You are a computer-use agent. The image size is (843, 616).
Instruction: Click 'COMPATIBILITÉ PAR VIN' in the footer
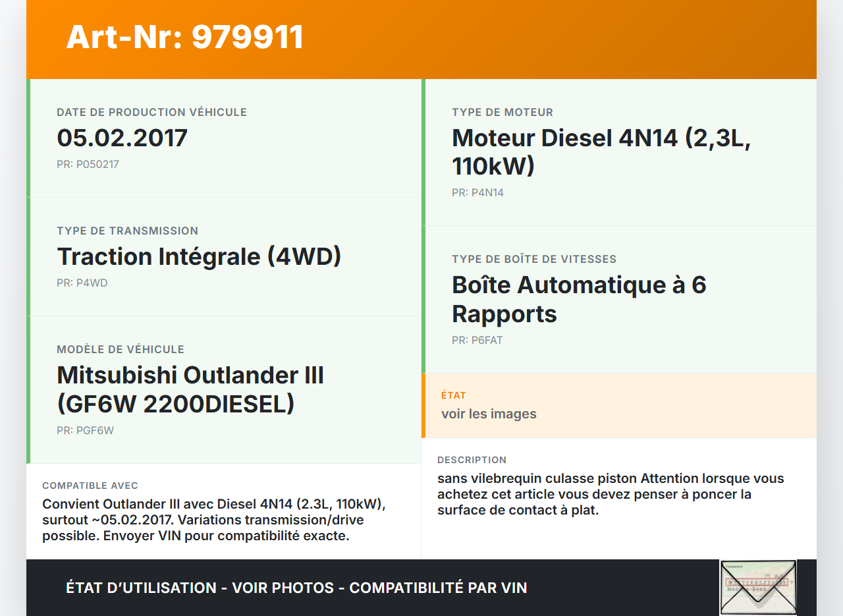click(439, 587)
